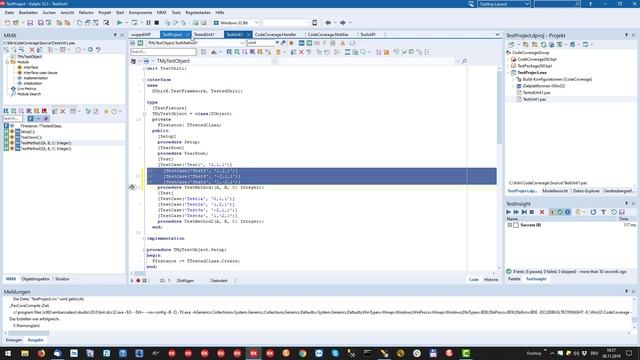Toggle the blue F fields filter button
Image resolution: width=640 pixels, height=360 pixels.
pos(31,118)
